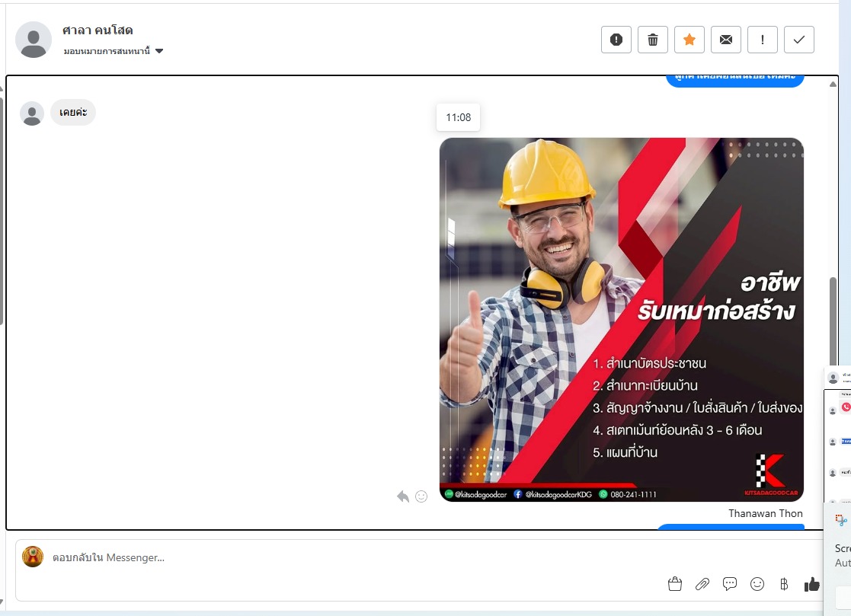The width and height of the screenshot is (851, 616).
Task: Open the construction contractor image message
Action: [621, 320]
